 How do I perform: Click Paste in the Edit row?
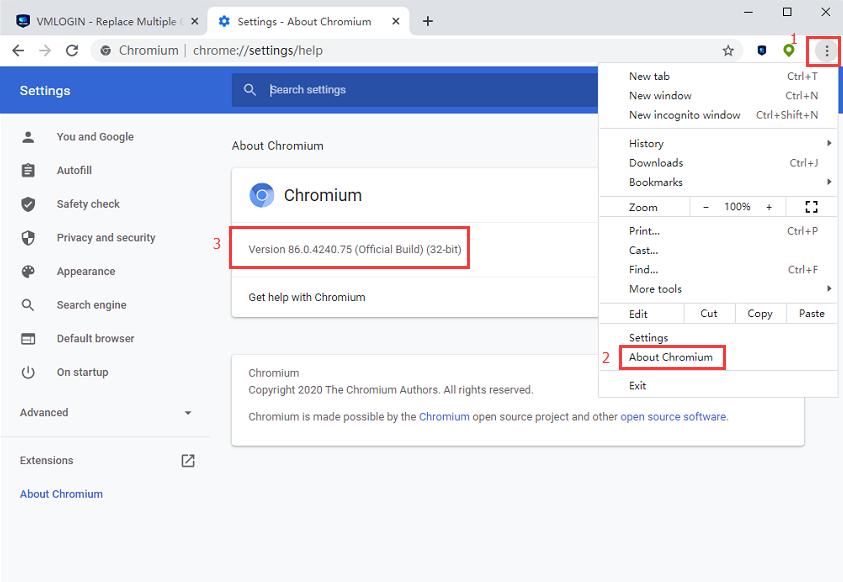812,314
